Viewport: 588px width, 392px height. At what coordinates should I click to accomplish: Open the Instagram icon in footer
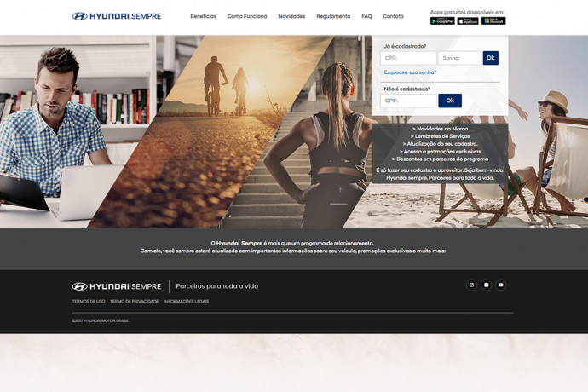pos(471,285)
